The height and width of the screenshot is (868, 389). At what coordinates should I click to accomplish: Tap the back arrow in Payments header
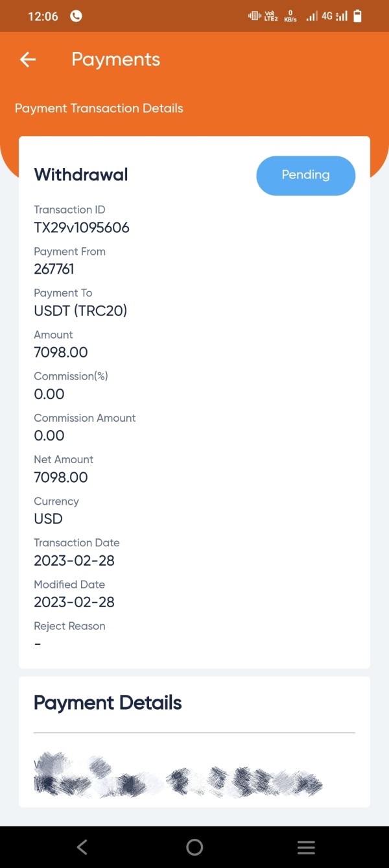pyautogui.click(x=27, y=60)
